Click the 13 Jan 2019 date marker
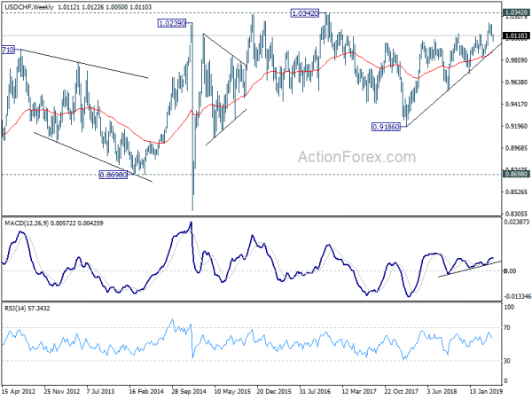 [x=486, y=391]
